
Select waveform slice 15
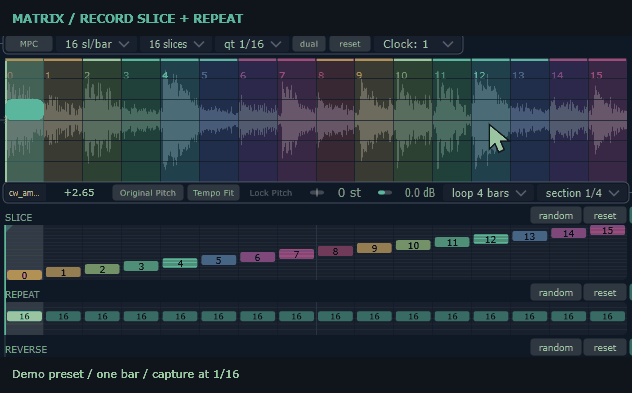(x=608, y=121)
